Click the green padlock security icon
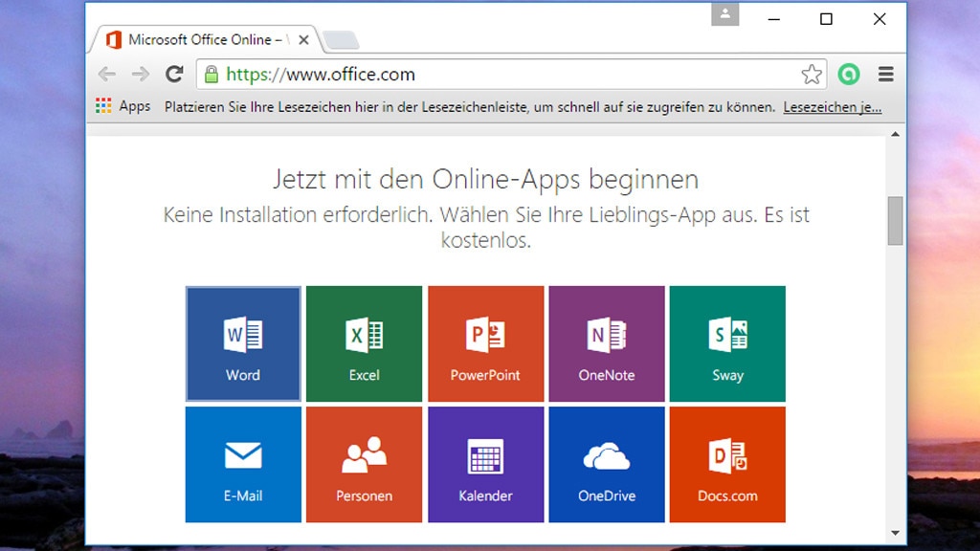980x551 pixels. click(x=212, y=75)
